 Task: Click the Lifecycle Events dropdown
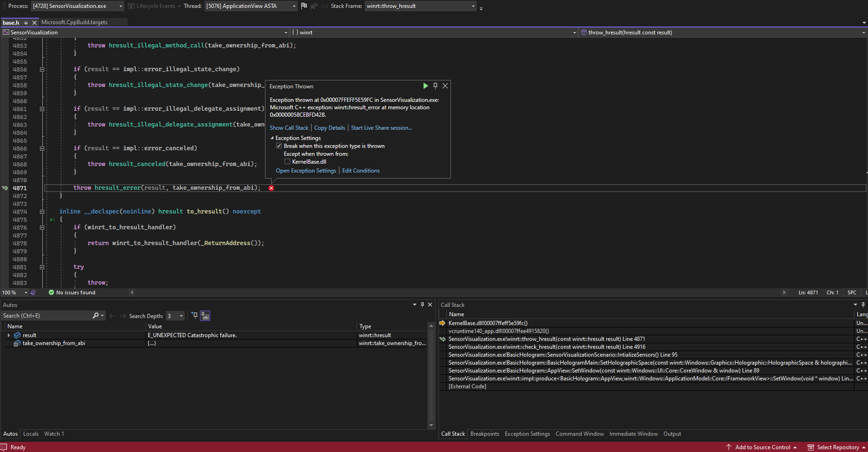tap(154, 6)
